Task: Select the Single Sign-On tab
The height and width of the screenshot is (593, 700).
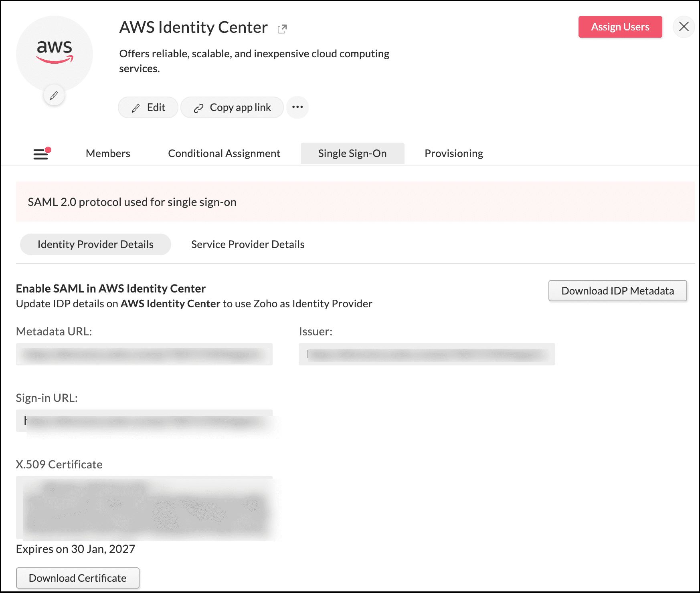Action: [352, 153]
